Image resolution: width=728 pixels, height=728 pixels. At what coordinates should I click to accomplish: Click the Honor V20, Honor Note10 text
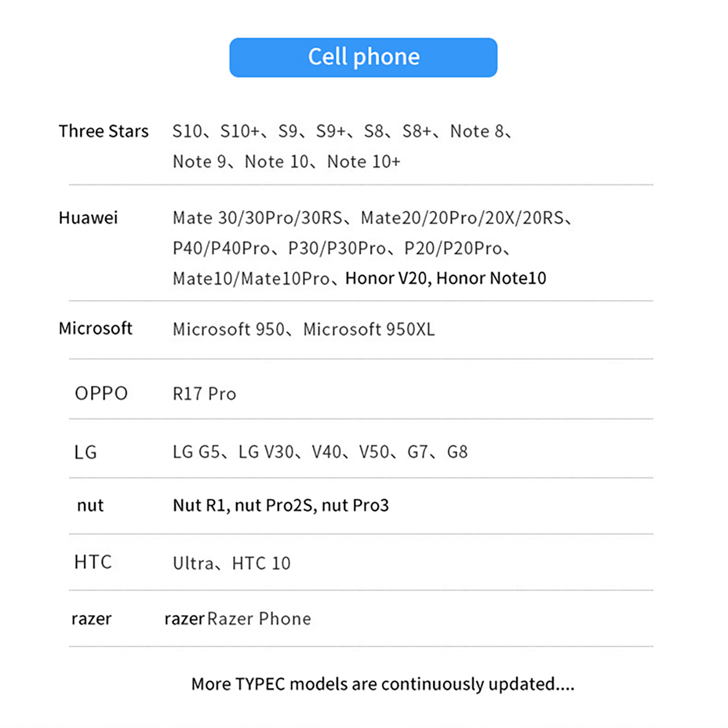445,278
